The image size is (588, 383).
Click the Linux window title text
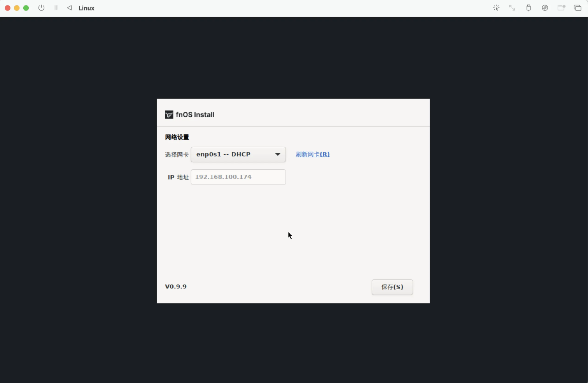click(86, 8)
